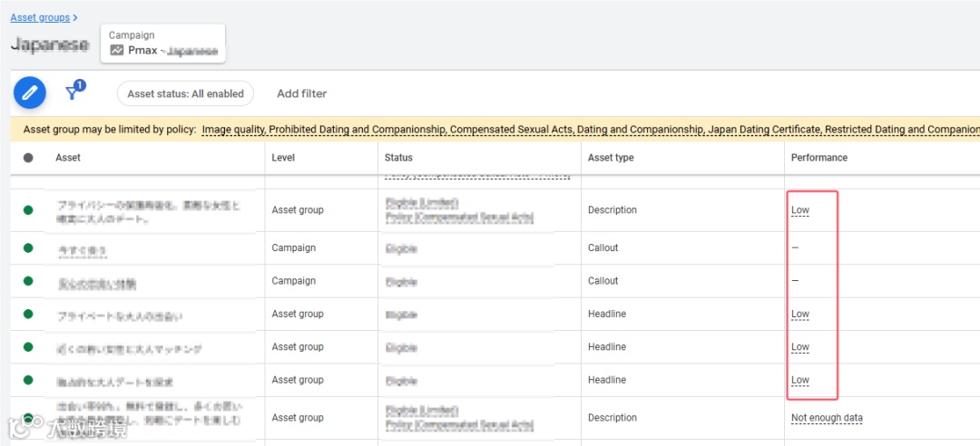Image resolution: width=980 pixels, height=446 pixels.
Task: Click green status dot on first Headline row
Action: pos(28,314)
